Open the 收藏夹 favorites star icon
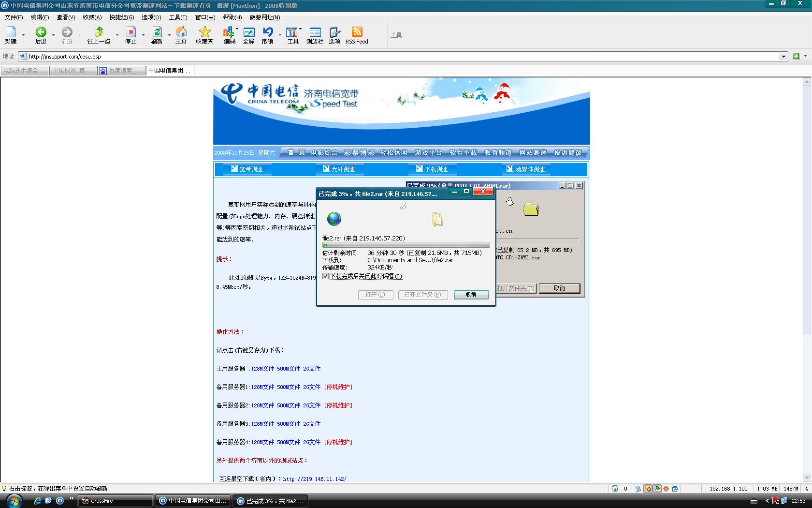The width and height of the screenshot is (812, 508). point(204,35)
